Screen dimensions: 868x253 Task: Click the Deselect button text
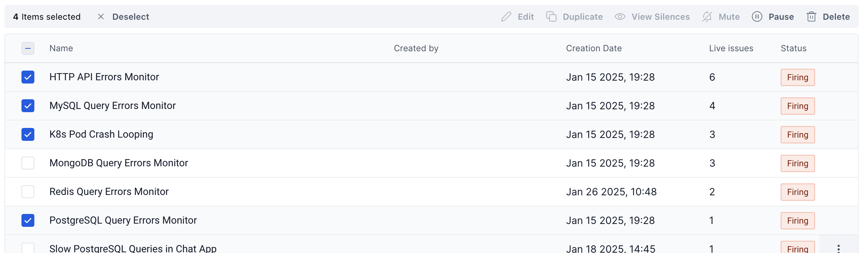click(131, 17)
